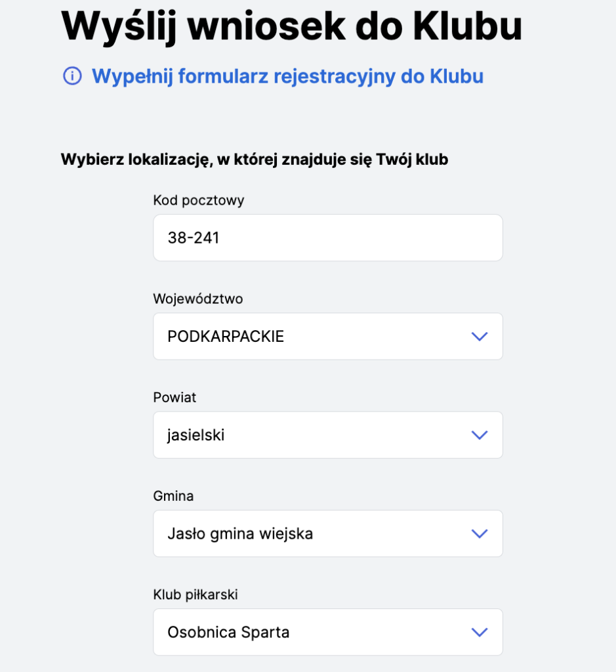Click the chevron near Osobnica Sparta
The width and height of the screenshot is (616, 672).
point(479,631)
